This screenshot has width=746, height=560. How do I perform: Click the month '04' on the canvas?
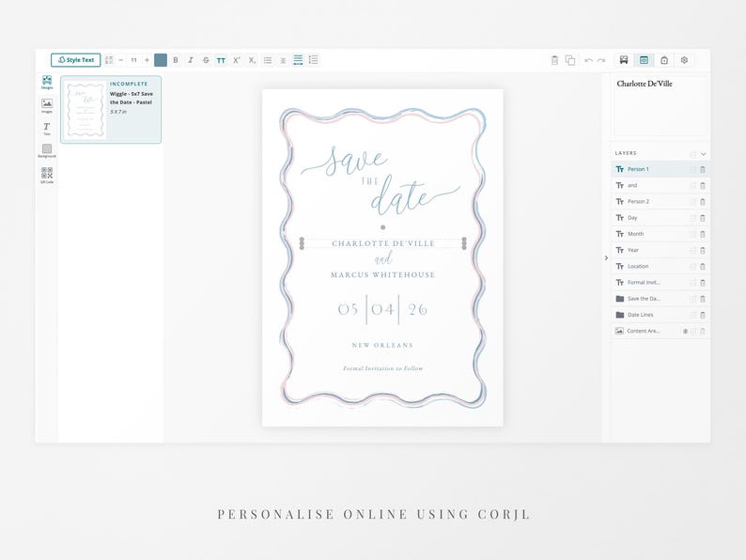click(x=383, y=310)
